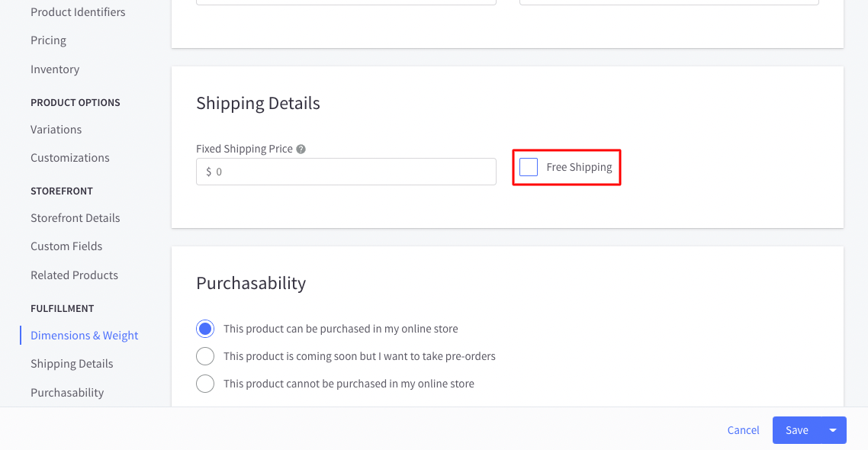Select "cannot be purchased in my online store"

point(205,384)
